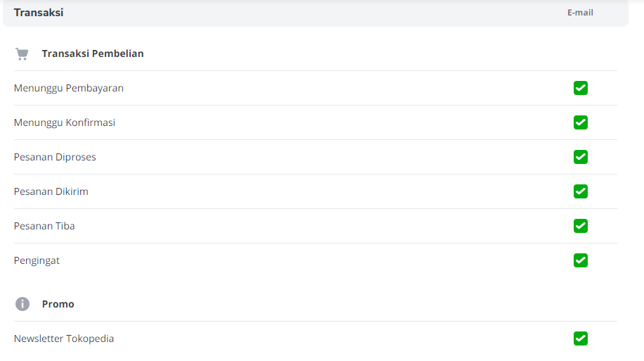This screenshot has width=644, height=361.
Task: Click the Pengingat label
Action: click(x=37, y=261)
